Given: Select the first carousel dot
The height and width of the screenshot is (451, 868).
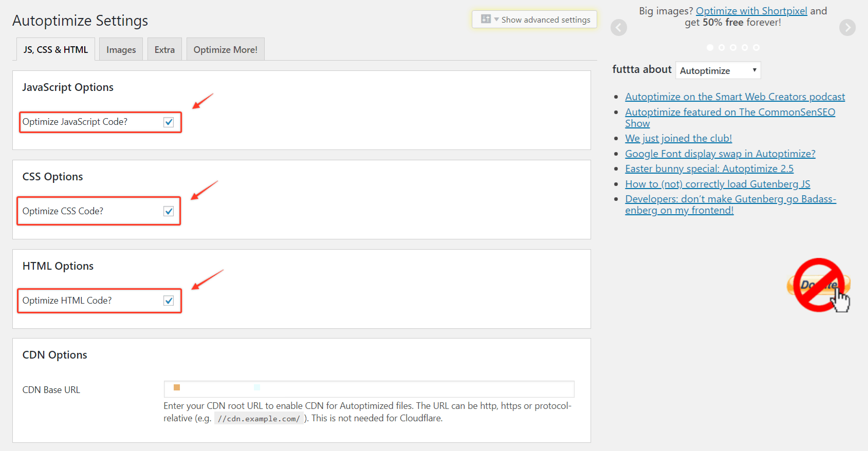Looking at the screenshot, I should (x=710, y=47).
